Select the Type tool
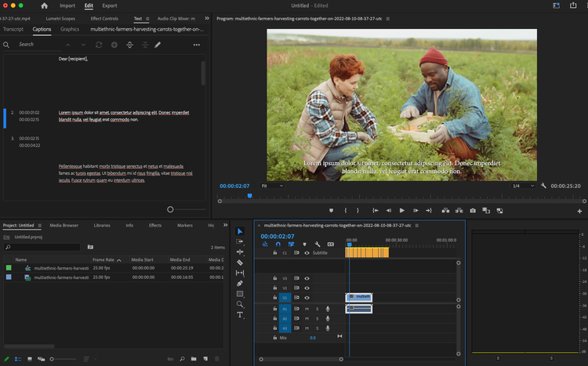This screenshot has height=366, width=588. 240,314
